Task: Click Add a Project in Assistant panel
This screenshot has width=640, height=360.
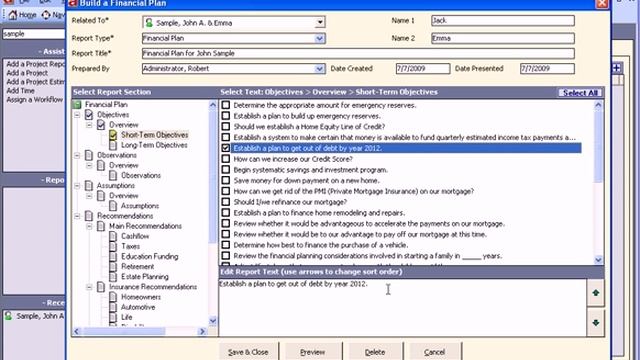Action: pos(27,73)
